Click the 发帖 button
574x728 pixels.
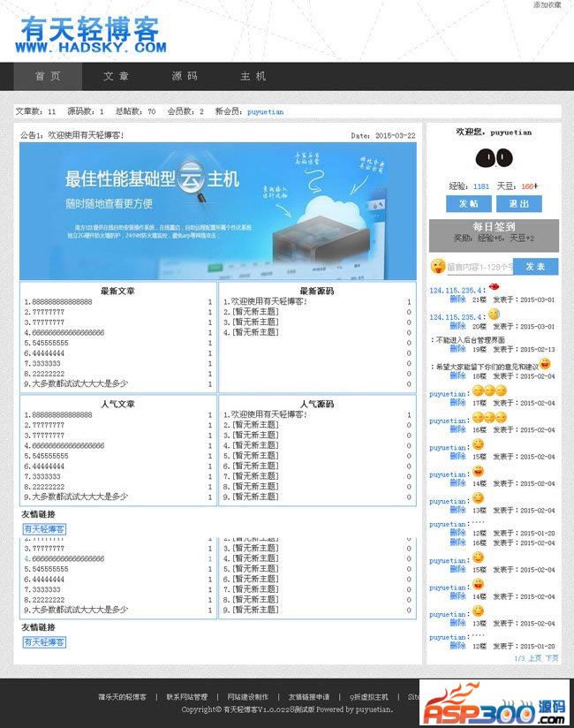coord(469,203)
